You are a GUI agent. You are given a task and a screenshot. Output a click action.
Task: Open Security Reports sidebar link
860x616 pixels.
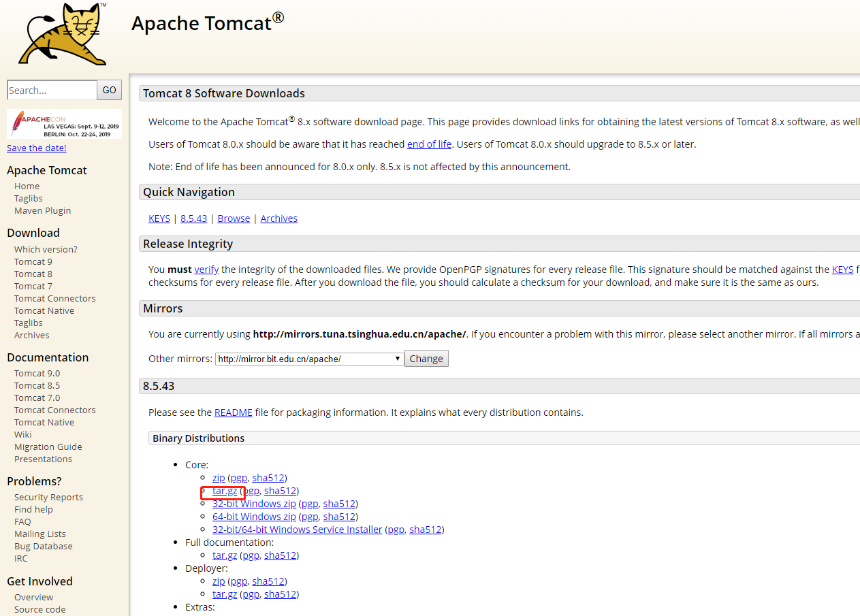pos(48,497)
